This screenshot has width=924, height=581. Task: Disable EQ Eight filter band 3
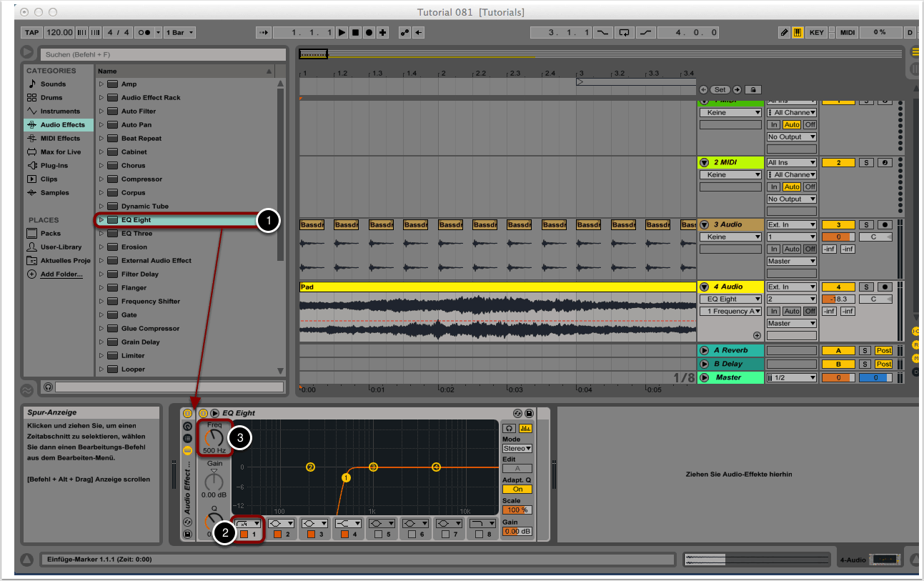[x=312, y=534]
